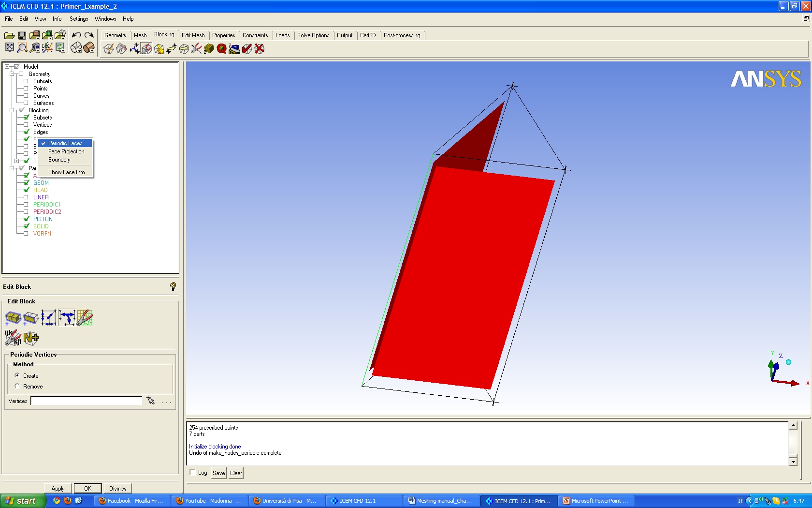Choose Face Projection from the context menu
The height and width of the screenshot is (508, 812).
tap(66, 151)
